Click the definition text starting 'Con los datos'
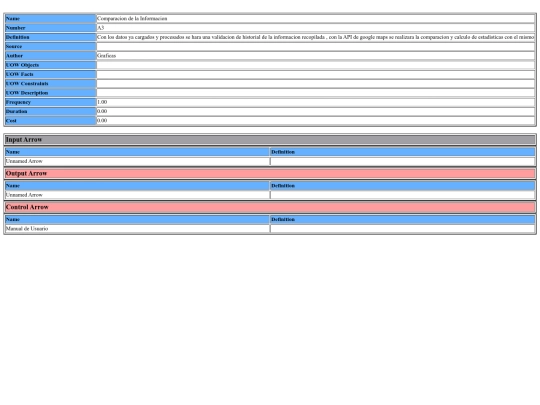Viewport: 540px width, 405px height. 315,37
